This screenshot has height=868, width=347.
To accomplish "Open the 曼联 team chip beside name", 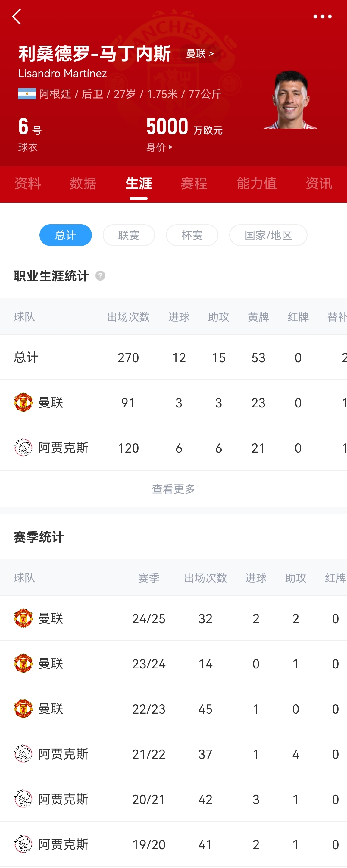I will click(199, 54).
